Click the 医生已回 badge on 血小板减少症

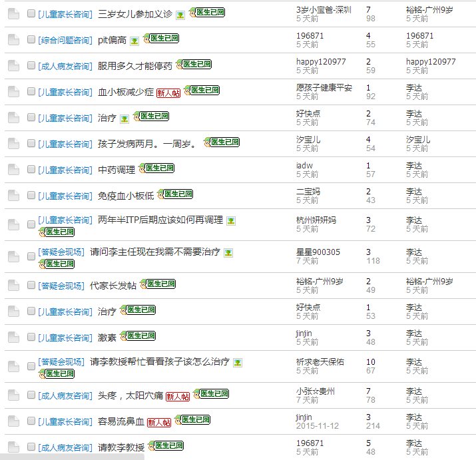[202, 90]
